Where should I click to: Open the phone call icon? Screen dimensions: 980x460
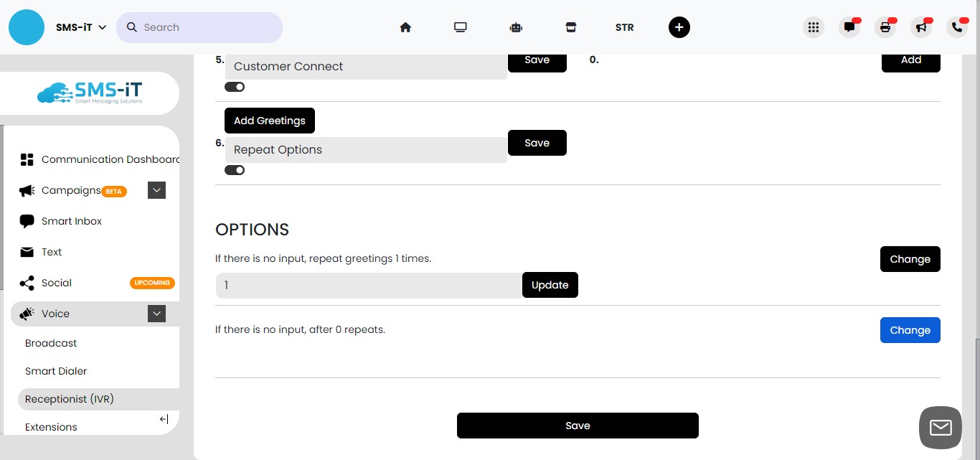[956, 27]
